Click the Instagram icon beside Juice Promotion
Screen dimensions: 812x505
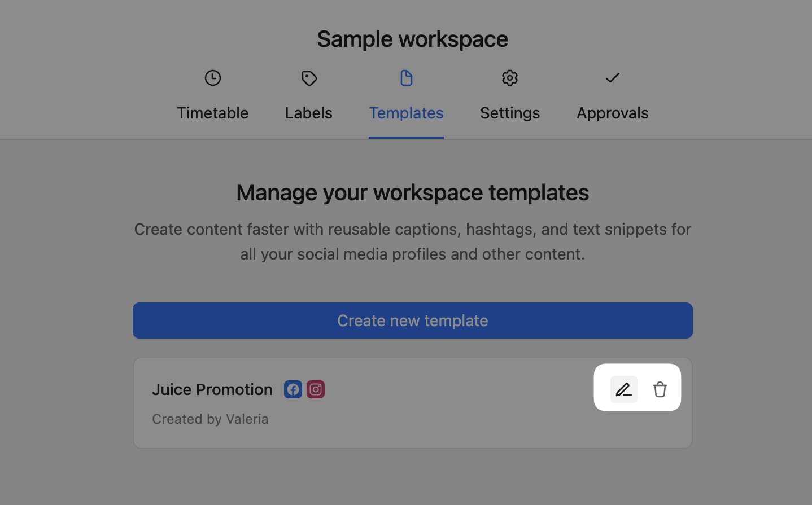coord(316,389)
